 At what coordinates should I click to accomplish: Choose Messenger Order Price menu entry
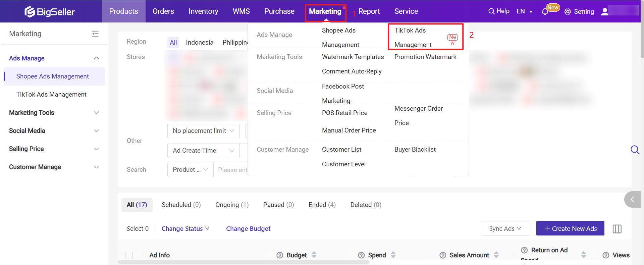coord(419,116)
